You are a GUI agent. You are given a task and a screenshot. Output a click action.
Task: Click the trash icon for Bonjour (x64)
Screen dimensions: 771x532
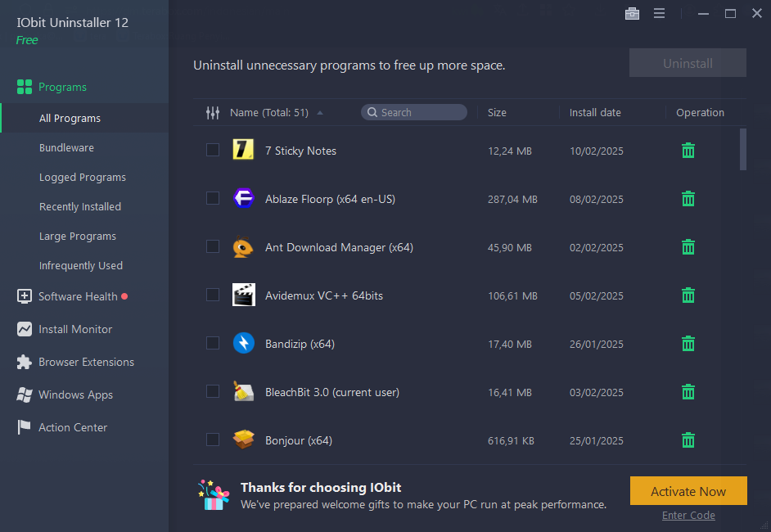point(688,440)
